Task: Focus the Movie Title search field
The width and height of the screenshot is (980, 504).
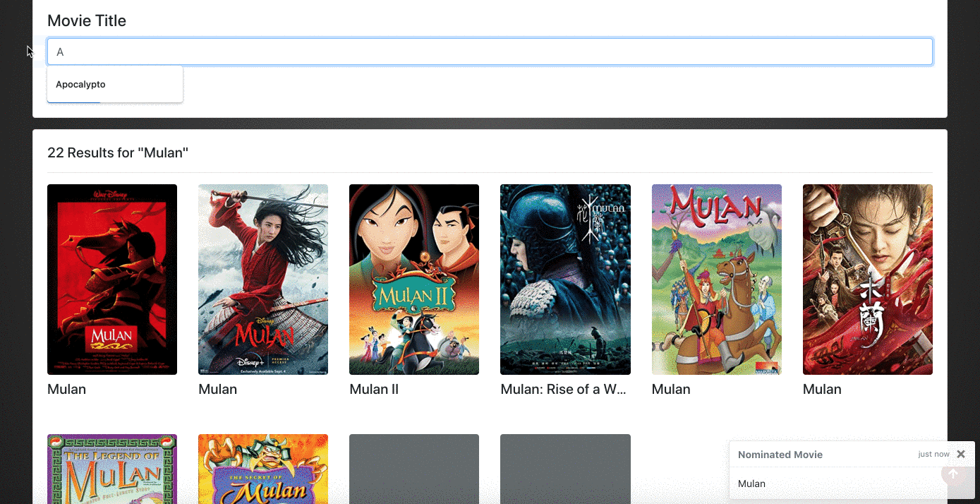Action: [x=490, y=52]
